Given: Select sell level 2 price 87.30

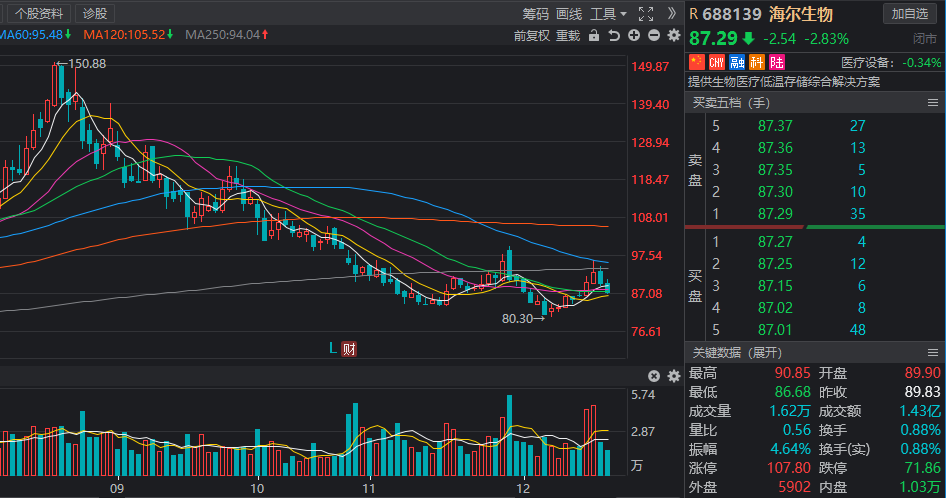Looking at the screenshot, I should pos(775,192).
